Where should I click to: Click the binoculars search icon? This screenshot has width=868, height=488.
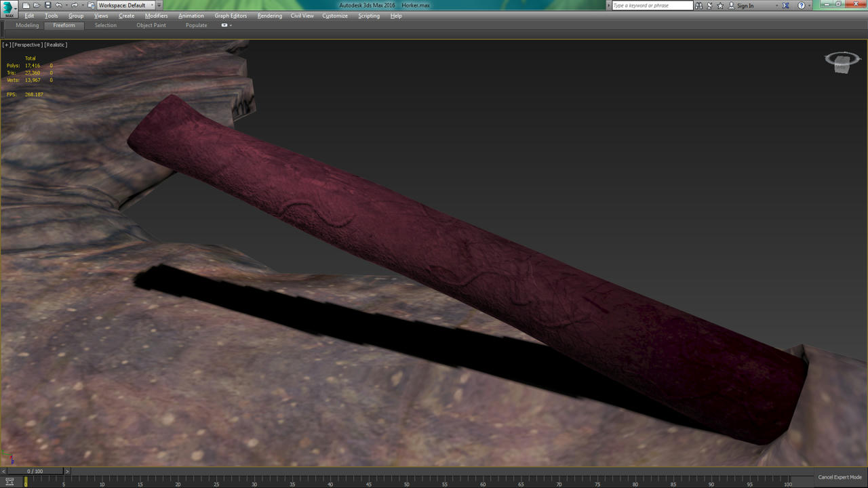coord(698,5)
